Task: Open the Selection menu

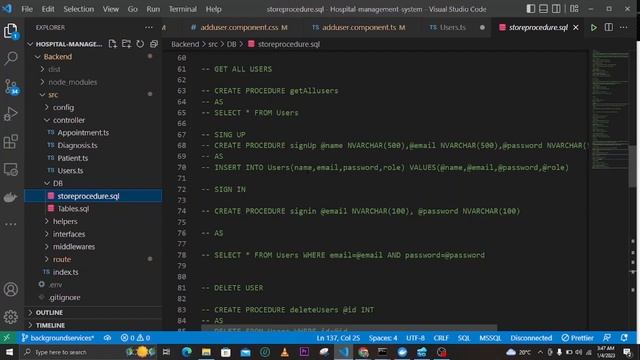Action: tap(78, 9)
